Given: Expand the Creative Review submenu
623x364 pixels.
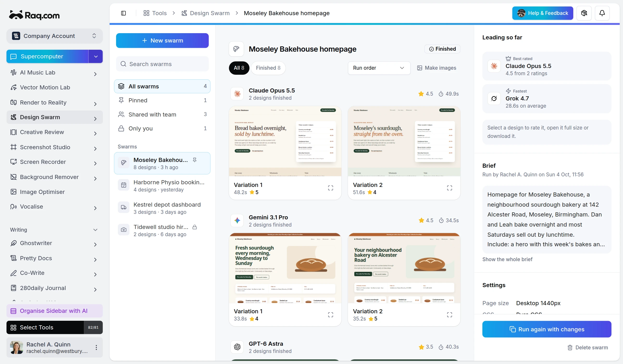Looking at the screenshot, I should coord(95,133).
